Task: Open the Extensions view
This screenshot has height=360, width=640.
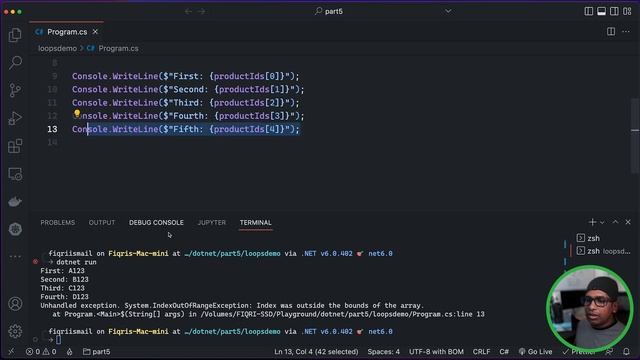Action: click(x=15, y=146)
